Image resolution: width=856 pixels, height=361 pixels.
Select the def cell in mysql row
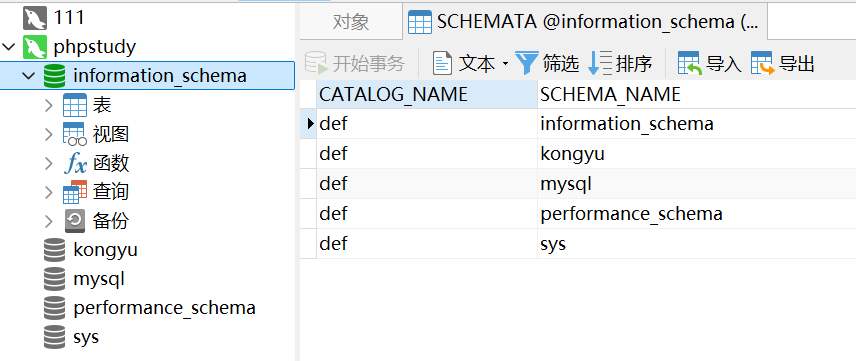tap(427, 184)
